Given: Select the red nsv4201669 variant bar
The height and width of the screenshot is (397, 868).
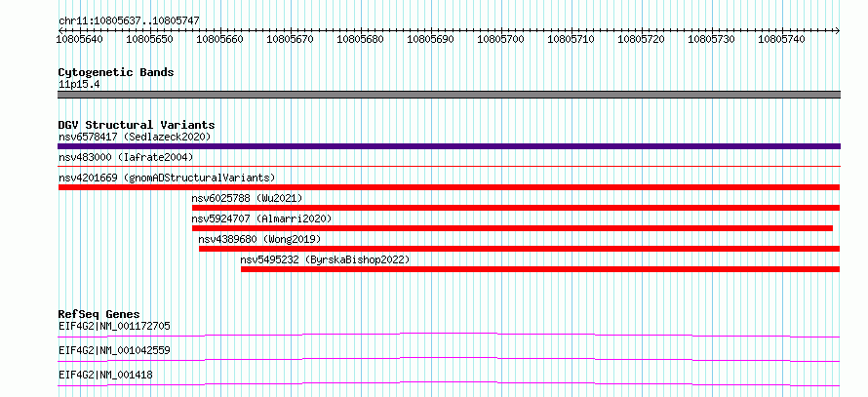Looking at the screenshot, I should [449, 187].
